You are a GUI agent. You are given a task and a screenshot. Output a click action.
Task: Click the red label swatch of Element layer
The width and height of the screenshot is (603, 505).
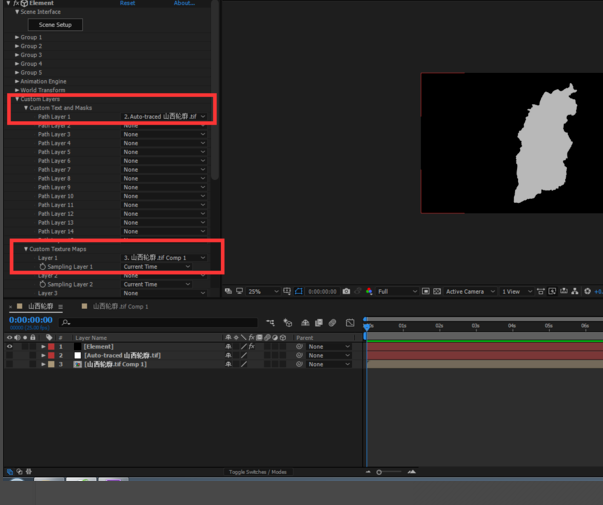point(51,347)
